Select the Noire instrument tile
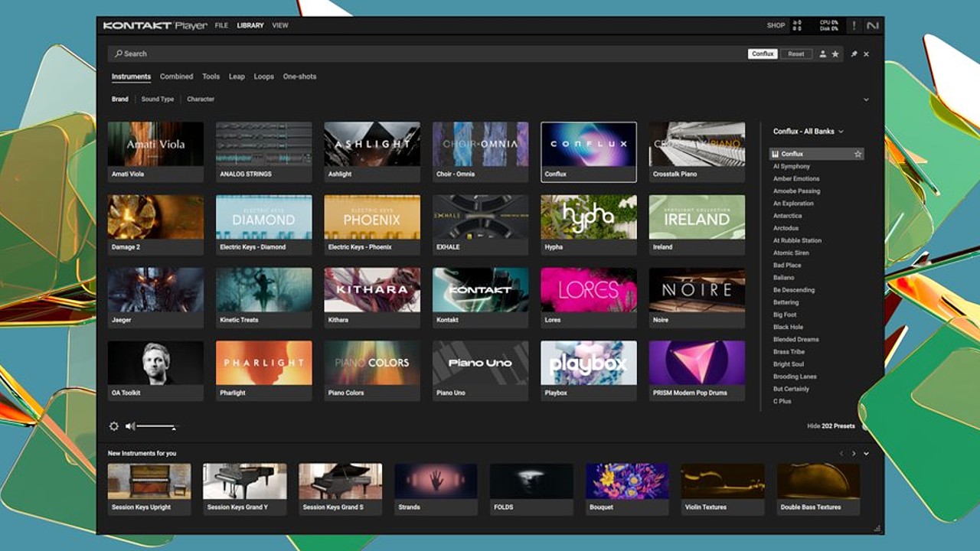980x551 pixels. (x=697, y=298)
